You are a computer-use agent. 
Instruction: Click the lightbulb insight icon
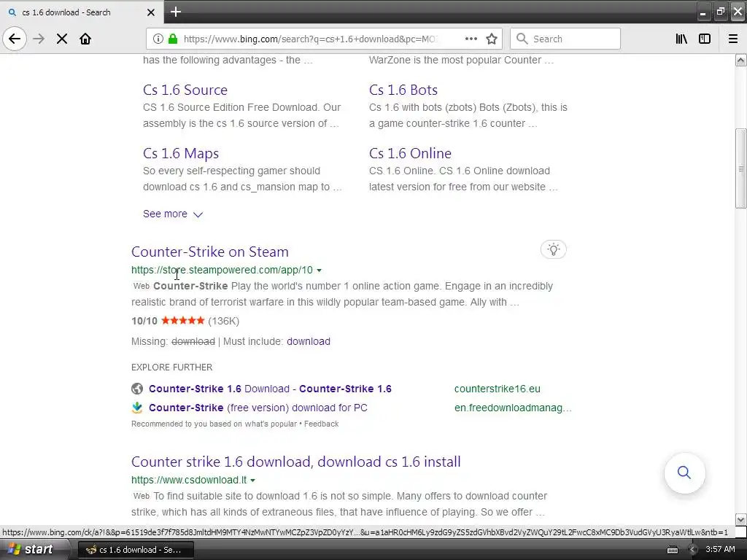coord(554,249)
